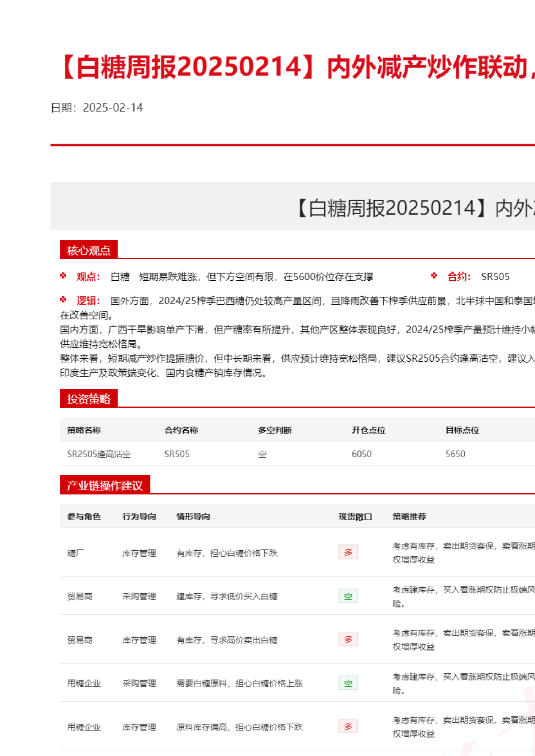Click the 策略名称 column header

[x=84, y=430]
